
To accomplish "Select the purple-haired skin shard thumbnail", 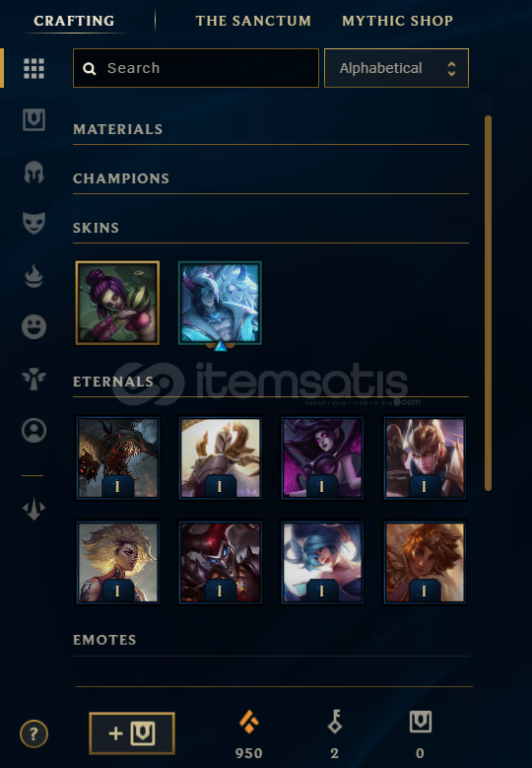I will (117, 303).
